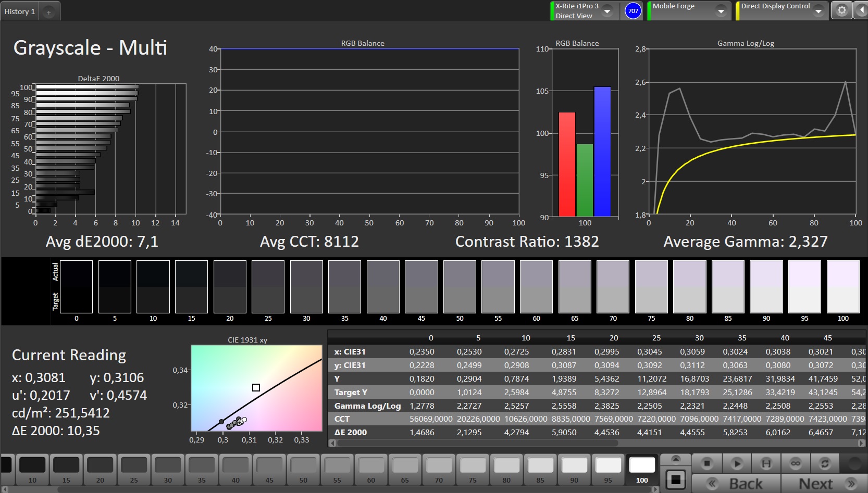Image resolution: width=868 pixels, height=493 pixels.
Task: Take a single reading with the bracket icon
Action: click(x=766, y=463)
